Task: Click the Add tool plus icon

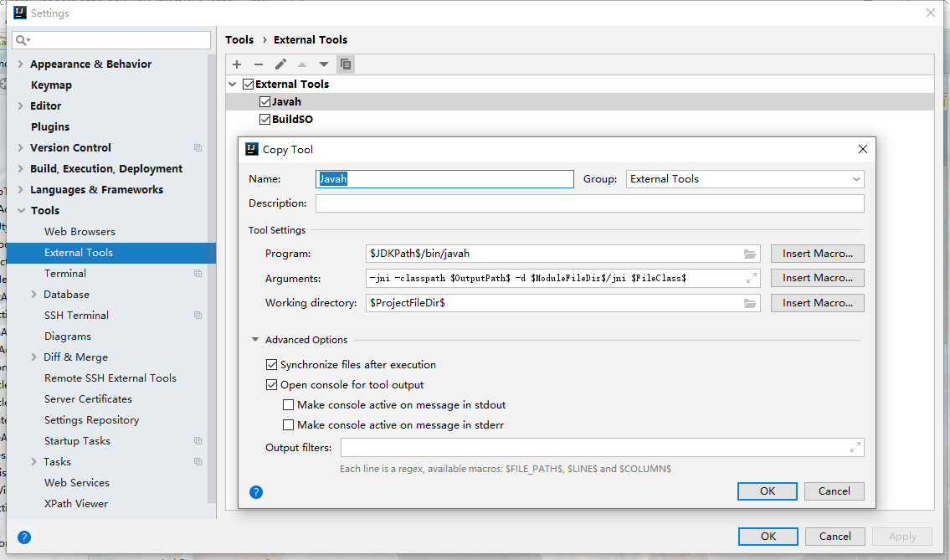Action: pyautogui.click(x=237, y=64)
